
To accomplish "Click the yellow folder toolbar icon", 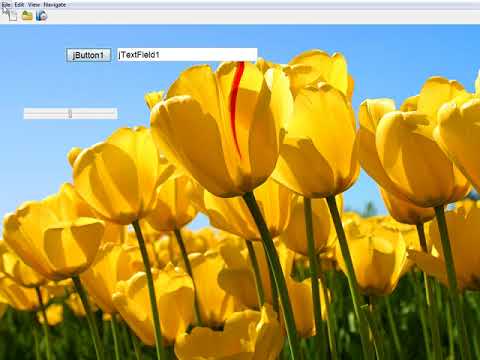I will [27, 15].
